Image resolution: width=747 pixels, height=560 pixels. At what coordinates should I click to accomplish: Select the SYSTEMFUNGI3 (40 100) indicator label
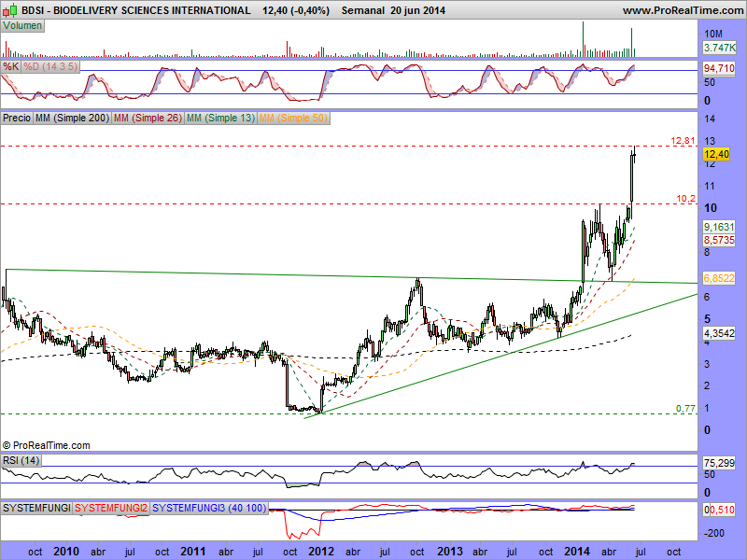[x=208, y=508]
